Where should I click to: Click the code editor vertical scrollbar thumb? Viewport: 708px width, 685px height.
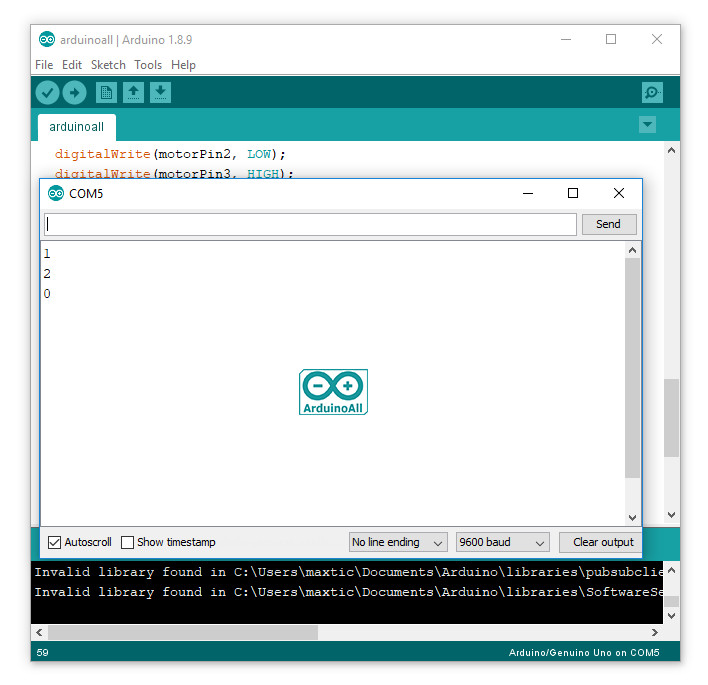point(671,418)
